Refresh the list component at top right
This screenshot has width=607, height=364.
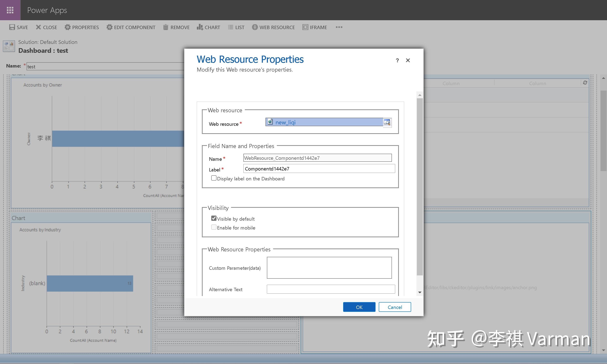[x=585, y=83]
